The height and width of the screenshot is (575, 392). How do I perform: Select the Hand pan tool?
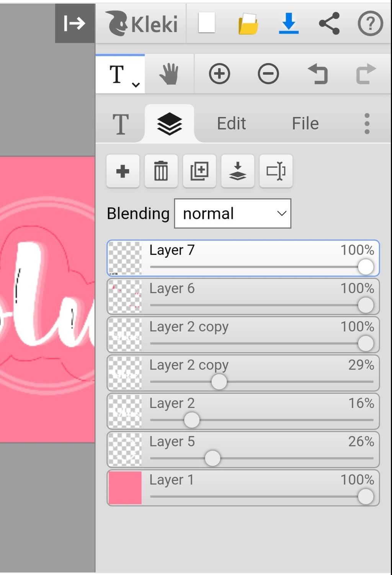click(x=169, y=74)
